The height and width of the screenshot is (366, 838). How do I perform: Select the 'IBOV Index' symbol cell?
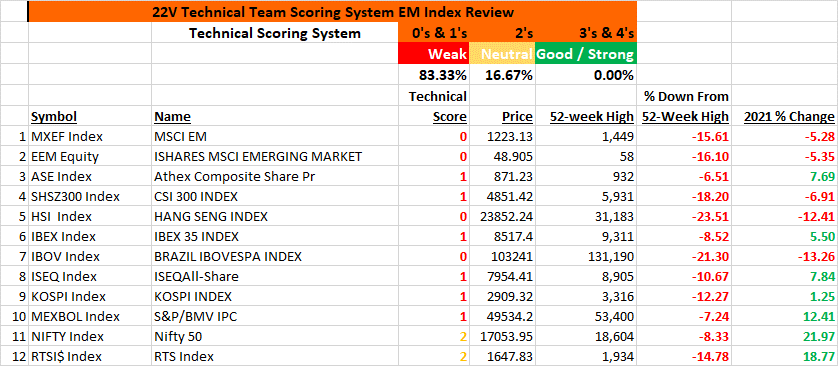(90, 256)
